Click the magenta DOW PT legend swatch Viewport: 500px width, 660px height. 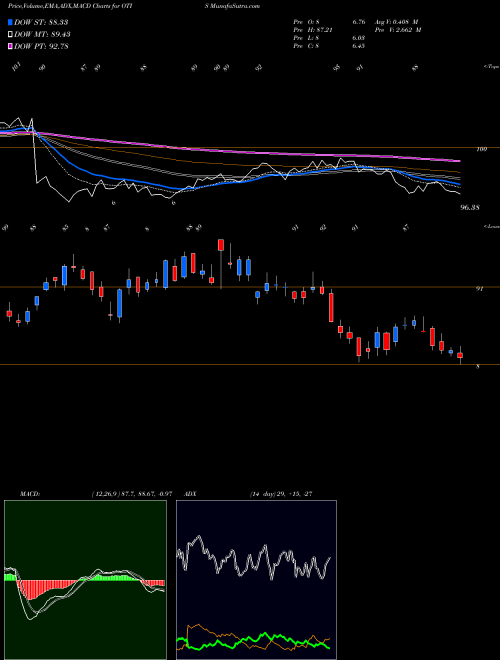coord(11,46)
